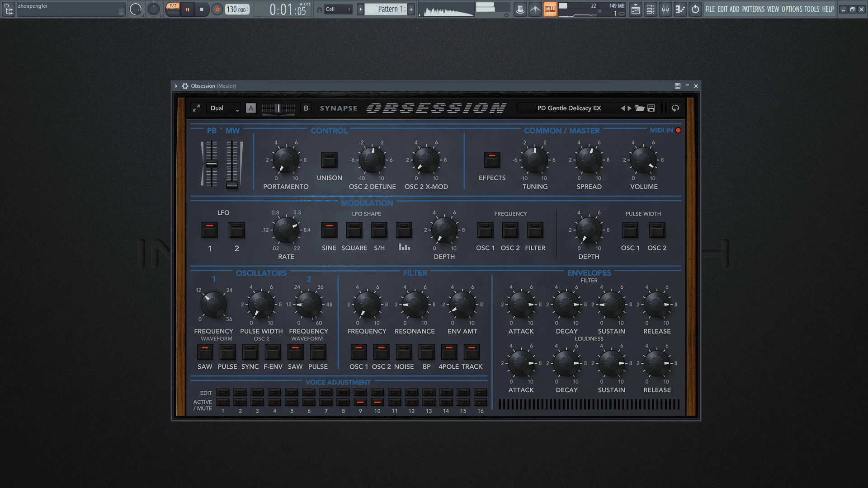Open the channel rack icon
The height and width of the screenshot is (488, 868).
(650, 9)
